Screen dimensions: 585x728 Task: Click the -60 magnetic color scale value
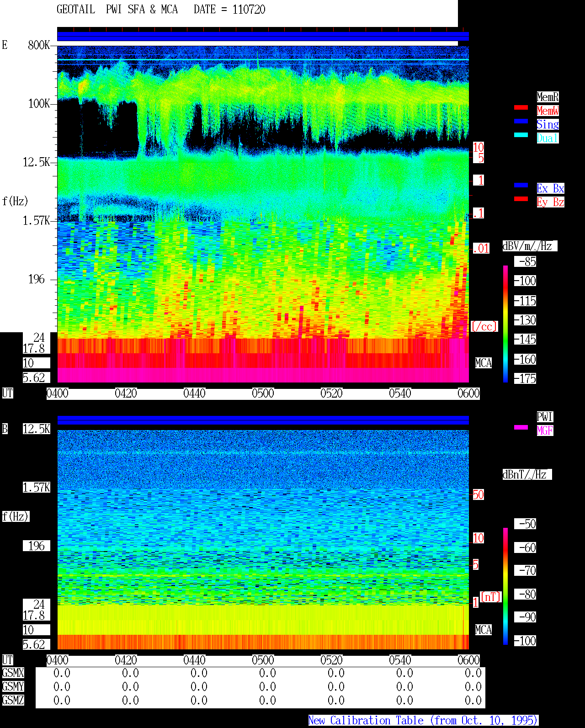click(526, 547)
